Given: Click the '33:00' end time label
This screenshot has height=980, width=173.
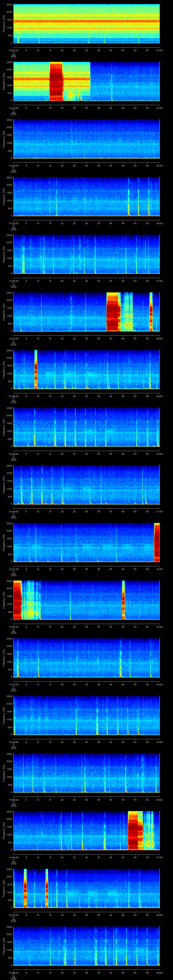Looking at the screenshot, I should click(x=159, y=627).
